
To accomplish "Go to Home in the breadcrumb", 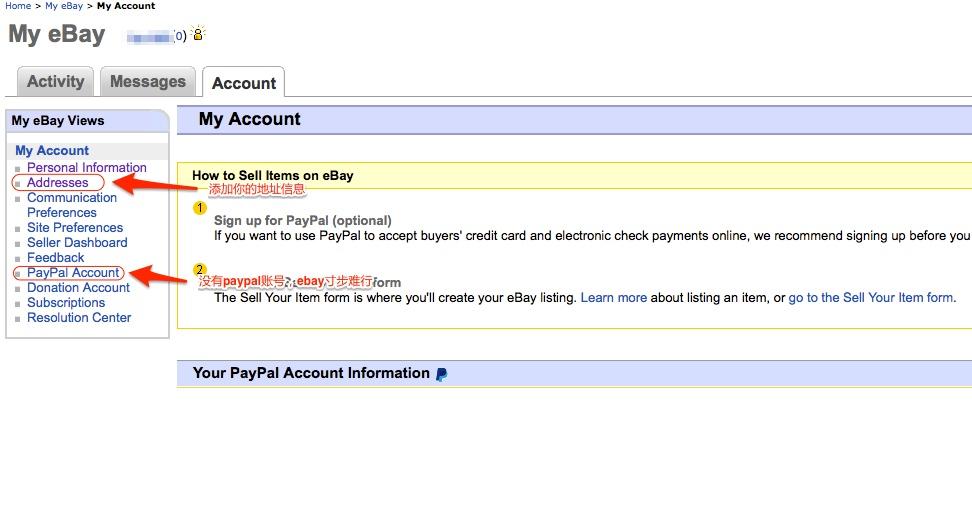I will click(x=18, y=6).
